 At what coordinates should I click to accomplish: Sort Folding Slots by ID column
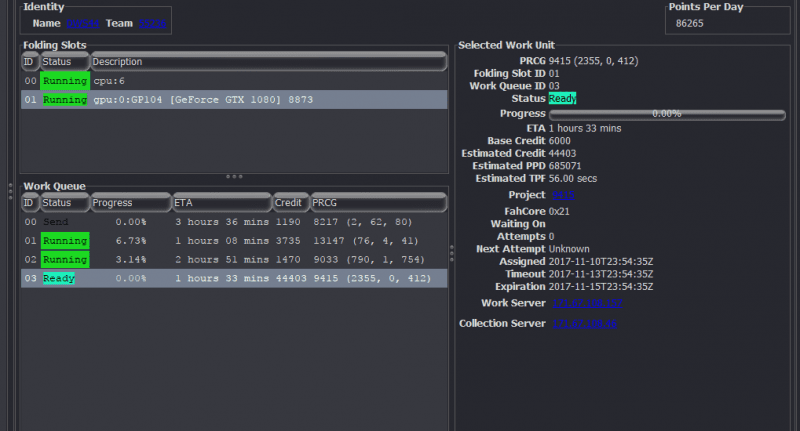click(30, 62)
